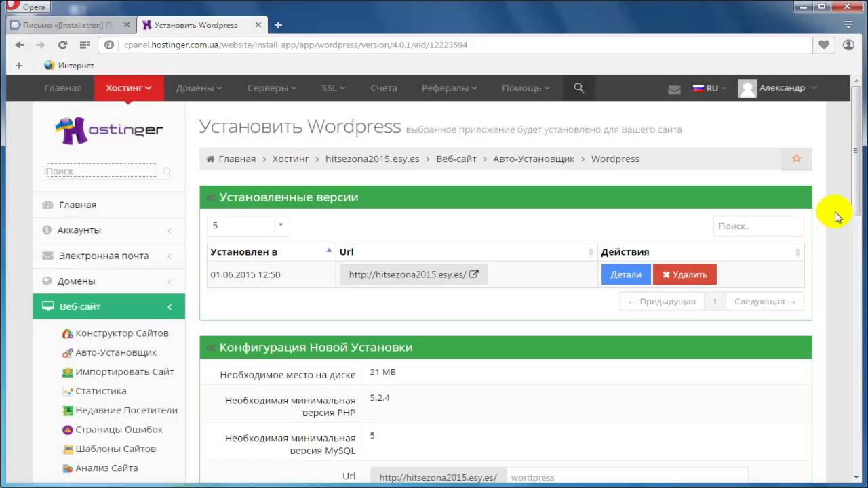Open Главная in the sidebar
This screenshot has height=488, width=868.
pyautogui.click(x=108, y=205)
